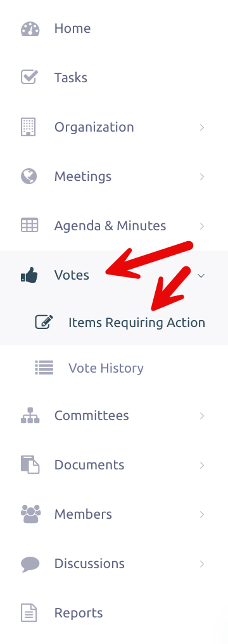
Task: Click the Committees hierarchy icon
Action: (x=30, y=416)
